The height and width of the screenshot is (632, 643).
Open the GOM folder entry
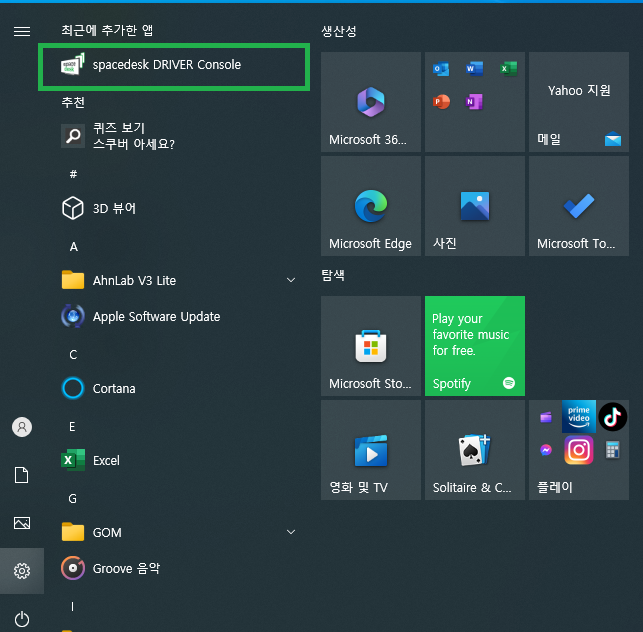point(174,532)
